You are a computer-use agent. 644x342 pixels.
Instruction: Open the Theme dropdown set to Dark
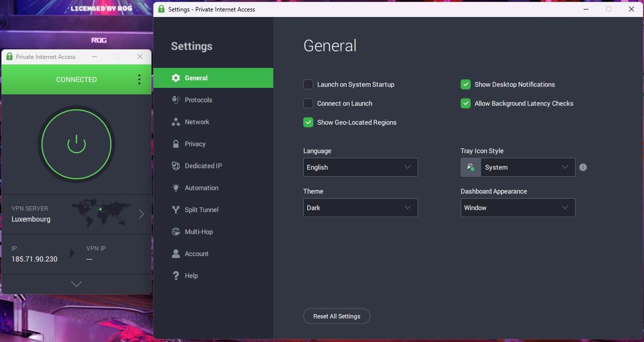[x=360, y=208]
